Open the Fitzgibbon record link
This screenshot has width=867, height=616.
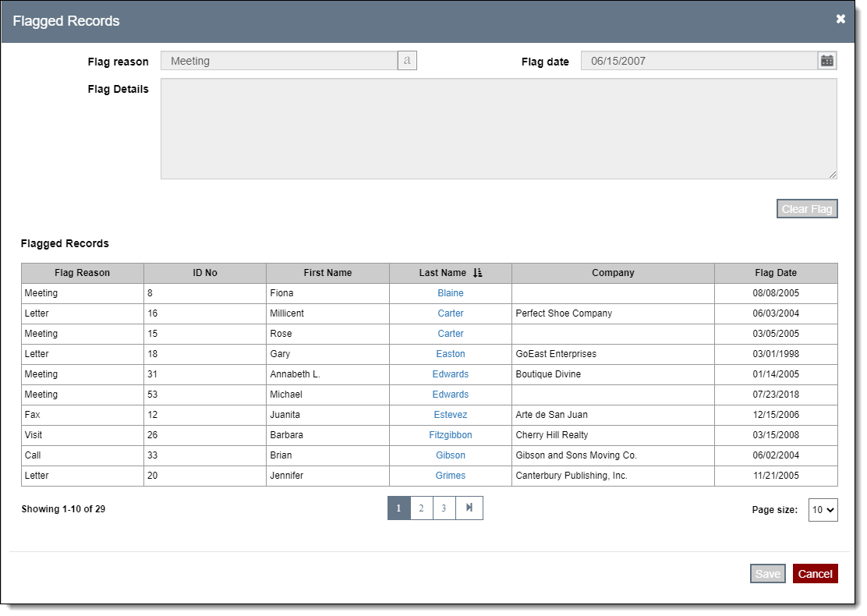click(x=451, y=435)
